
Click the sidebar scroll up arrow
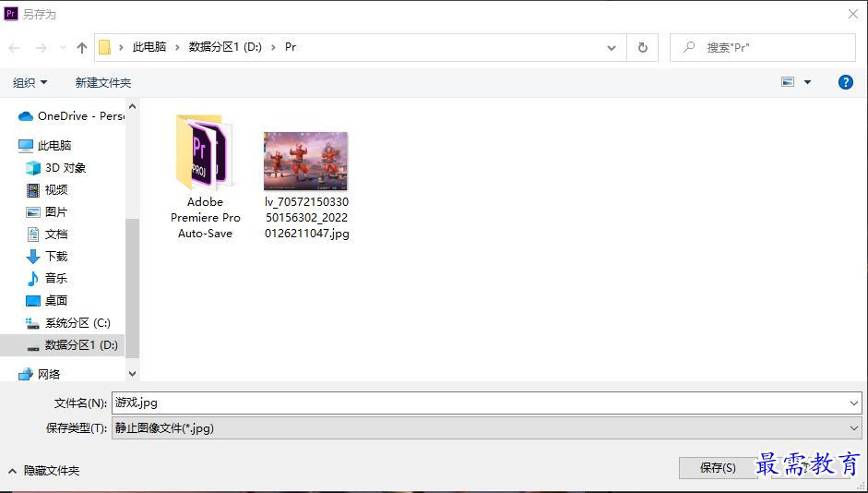tap(132, 106)
